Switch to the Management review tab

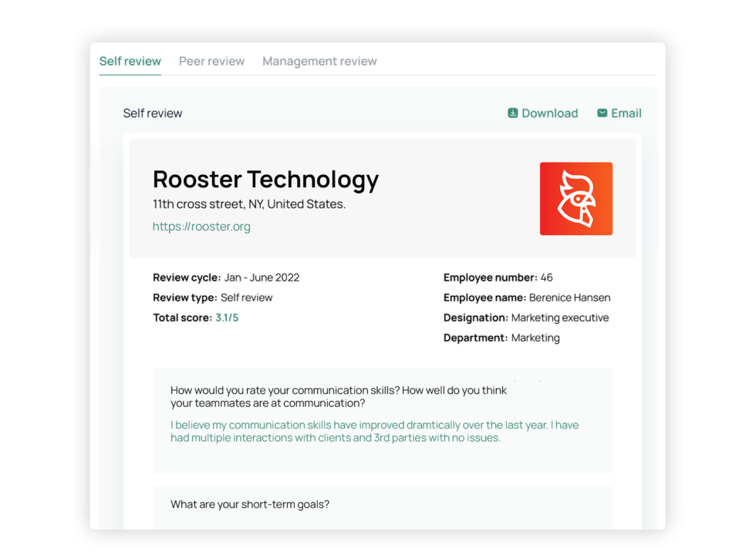(319, 61)
